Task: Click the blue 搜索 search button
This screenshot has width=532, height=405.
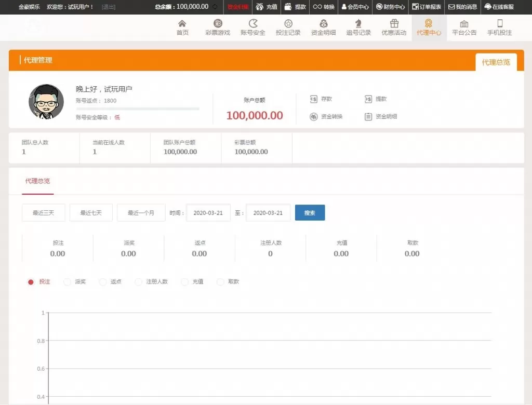Action: (x=310, y=212)
